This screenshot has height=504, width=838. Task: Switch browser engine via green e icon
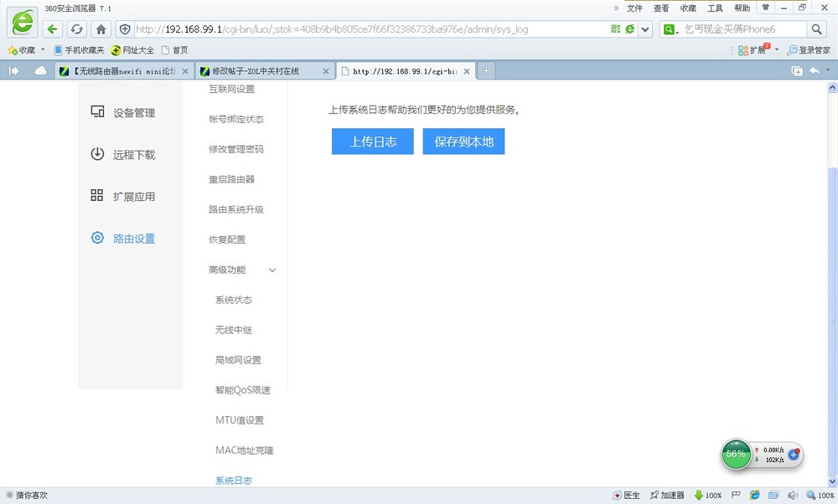point(630,28)
